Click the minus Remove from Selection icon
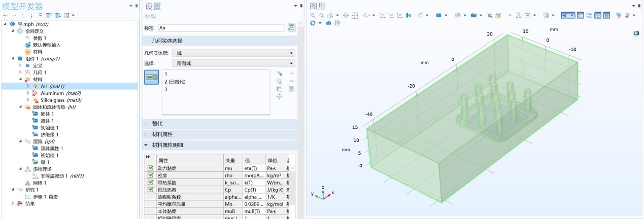 click(292, 81)
